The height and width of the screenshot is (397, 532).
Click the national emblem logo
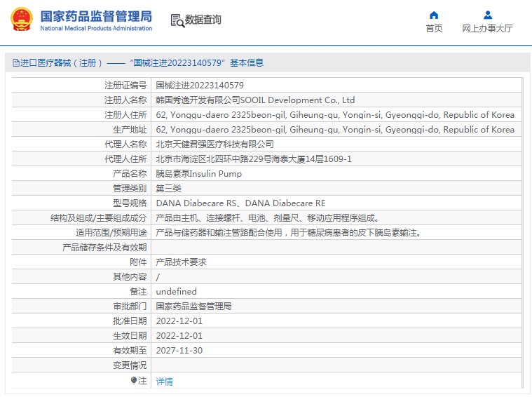click(x=22, y=20)
